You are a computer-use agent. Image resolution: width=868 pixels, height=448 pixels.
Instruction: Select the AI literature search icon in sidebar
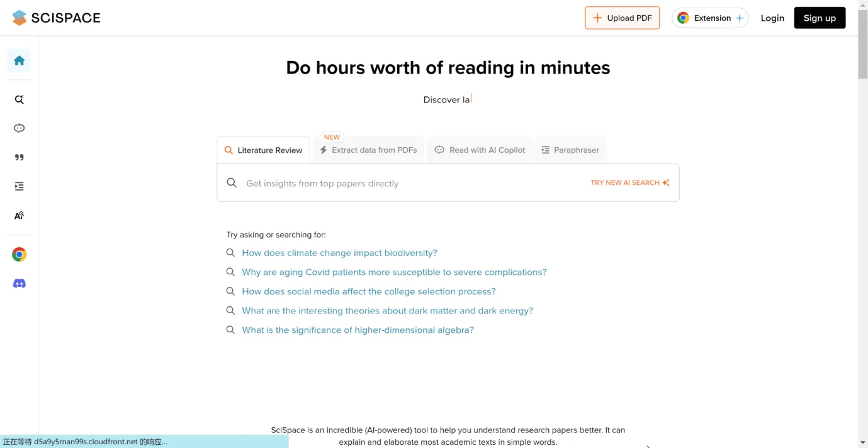tap(19, 99)
